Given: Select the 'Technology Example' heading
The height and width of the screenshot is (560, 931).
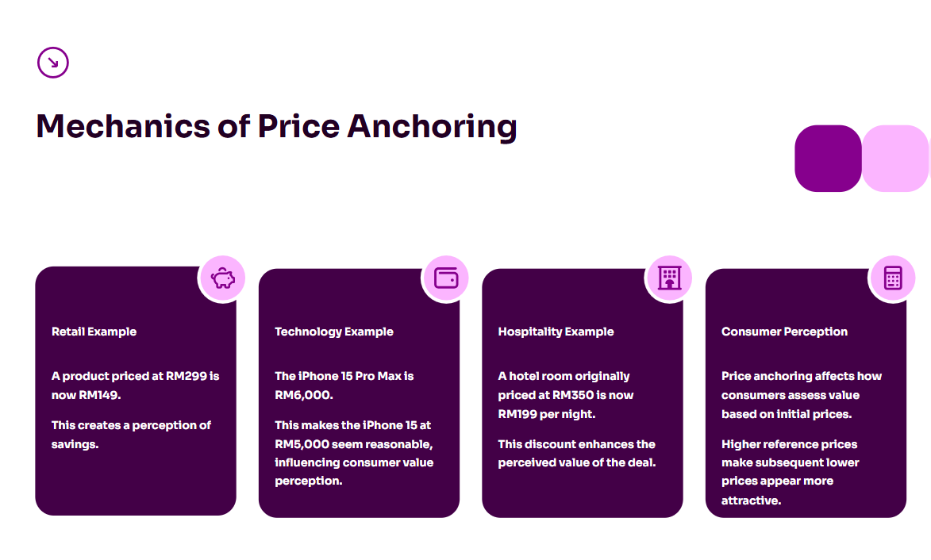Looking at the screenshot, I should (334, 332).
